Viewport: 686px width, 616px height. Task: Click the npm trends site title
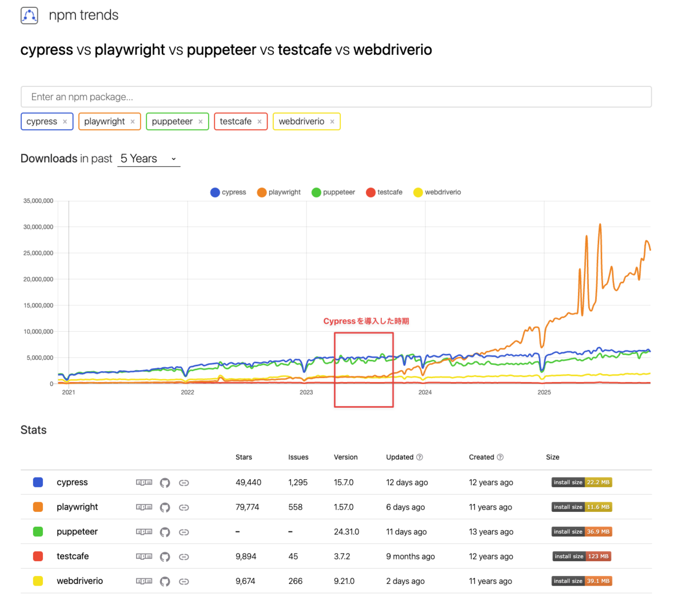coord(83,15)
